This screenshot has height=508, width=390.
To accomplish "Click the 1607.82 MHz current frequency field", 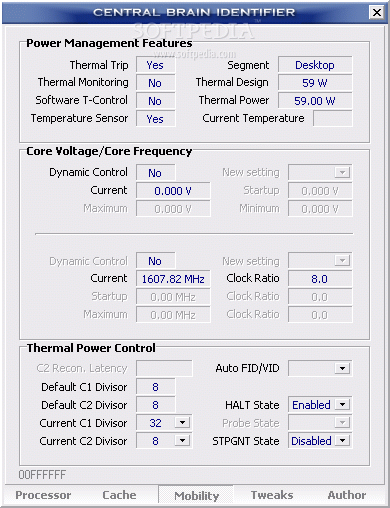I will coord(173,279).
